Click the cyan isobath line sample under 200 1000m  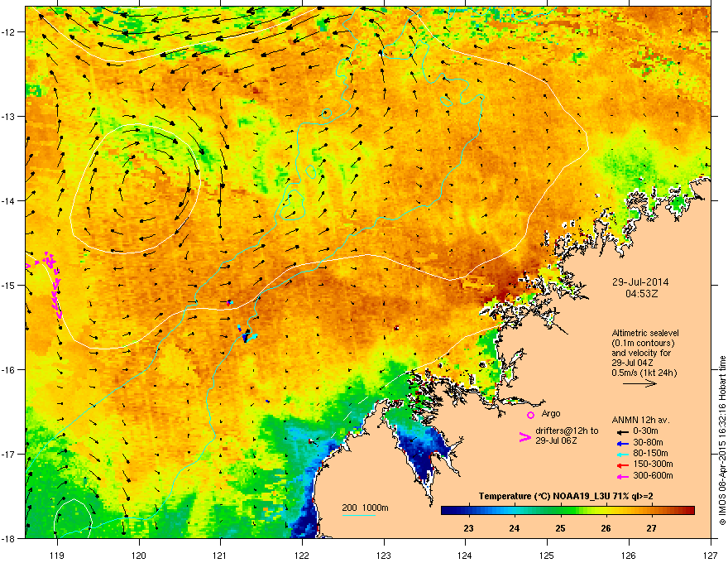coord(358,515)
